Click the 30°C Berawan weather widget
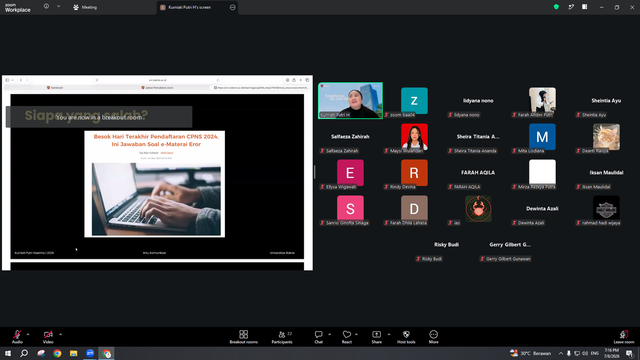The image size is (640, 360). coord(531,353)
